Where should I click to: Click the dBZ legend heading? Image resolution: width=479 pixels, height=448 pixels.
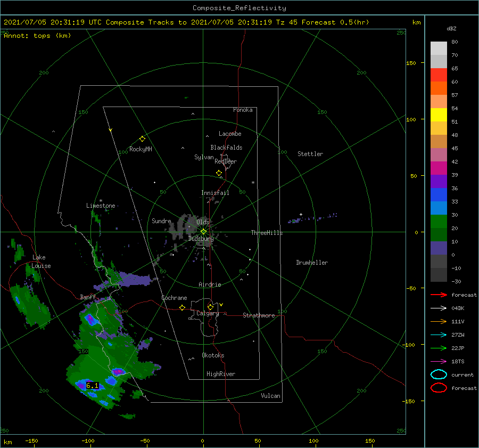click(451, 28)
